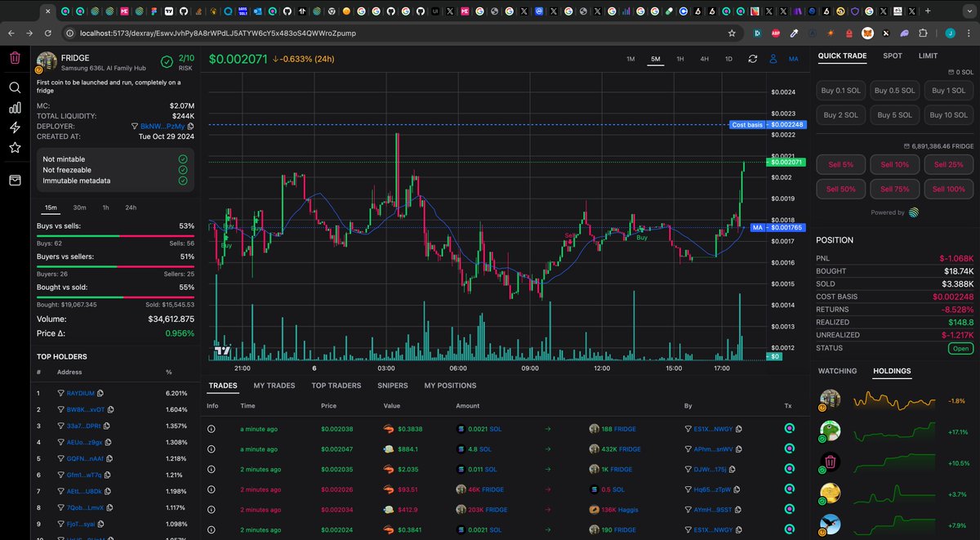Image resolution: width=980 pixels, height=540 pixels.
Task: Open Tx link icon for $0.002034 trade
Action: pyautogui.click(x=790, y=511)
